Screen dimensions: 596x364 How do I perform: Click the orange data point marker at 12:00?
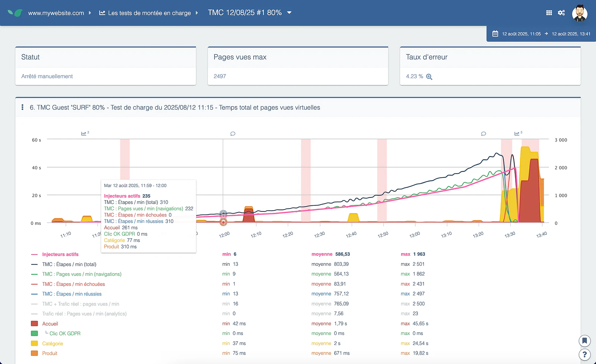click(x=223, y=222)
